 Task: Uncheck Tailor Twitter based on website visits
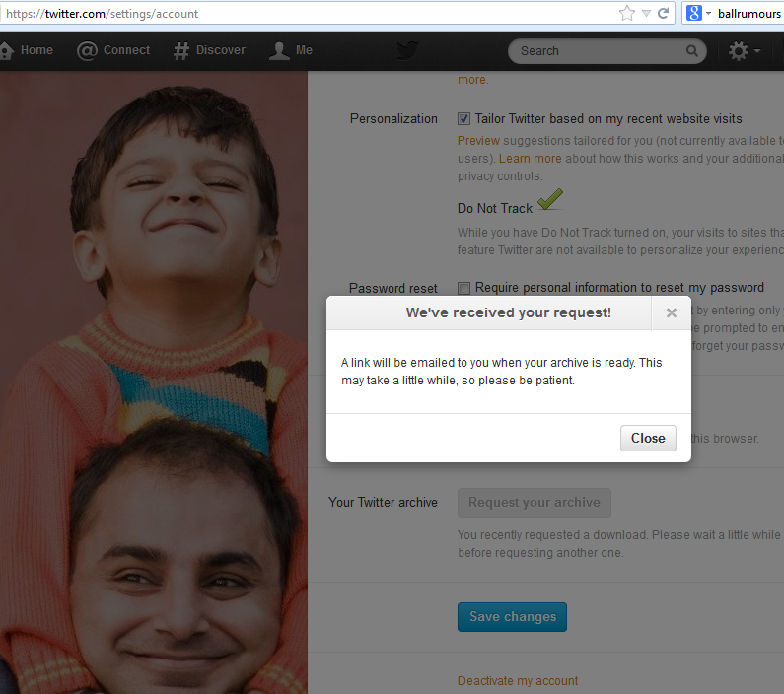pyautogui.click(x=464, y=119)
